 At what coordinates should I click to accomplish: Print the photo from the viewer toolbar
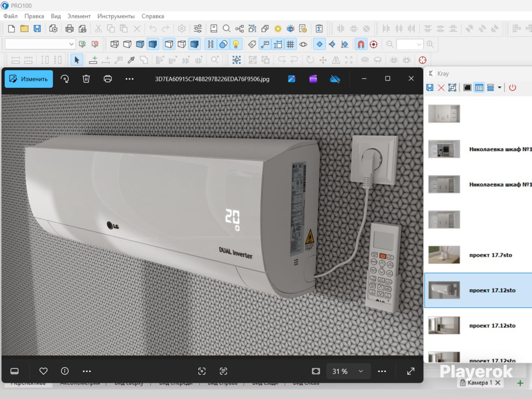click(x=108, y=79)
